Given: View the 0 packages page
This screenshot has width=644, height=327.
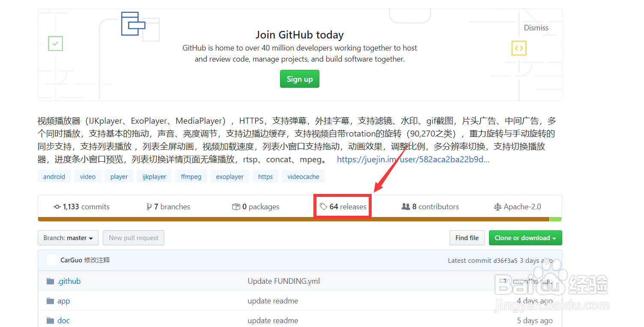Looking at the screenshot, I should coord(256,207).
